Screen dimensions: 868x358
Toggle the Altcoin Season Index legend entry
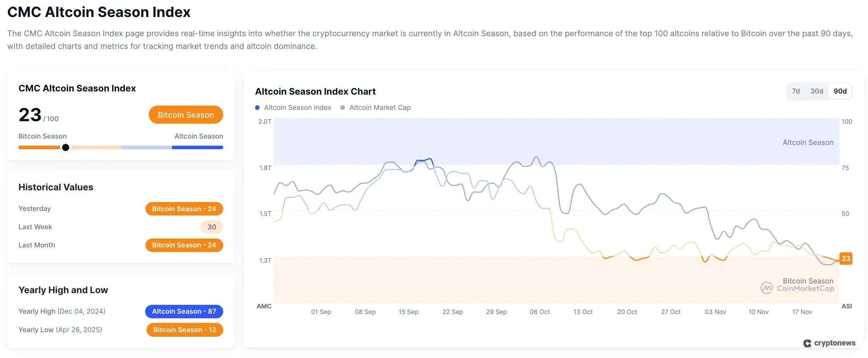[x=297, y=108]
